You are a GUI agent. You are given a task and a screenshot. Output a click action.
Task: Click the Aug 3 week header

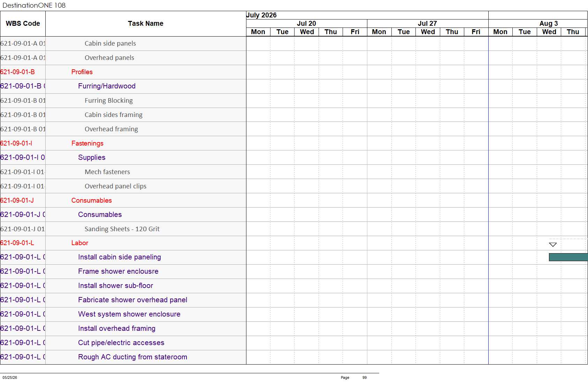click(548, 23)
